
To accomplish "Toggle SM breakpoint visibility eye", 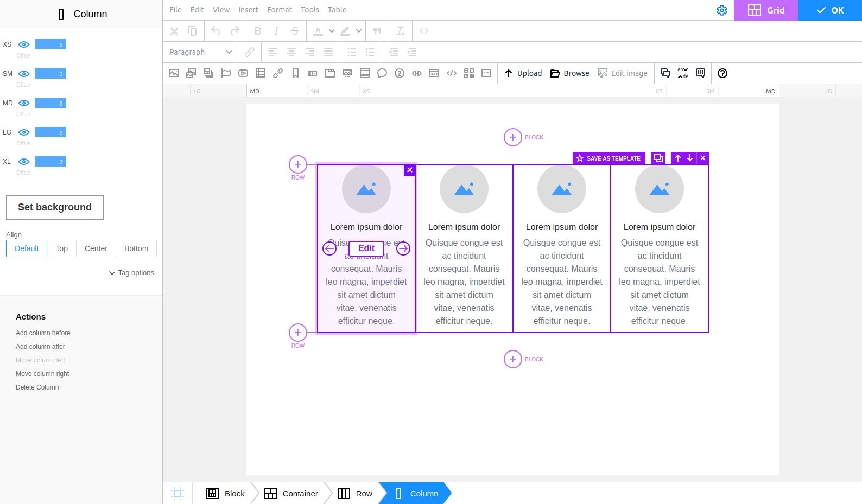I will coord(24,74).
